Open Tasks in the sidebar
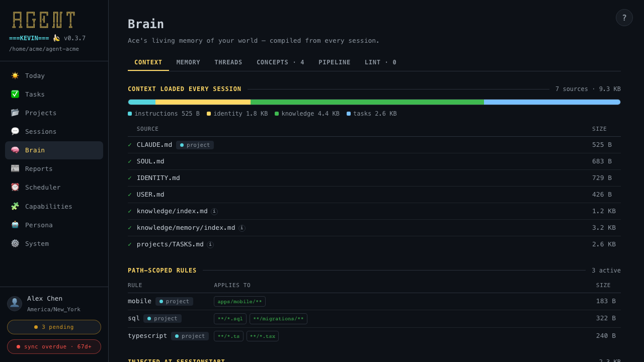This screenshot has width=644, height=362. coord(54,94)
